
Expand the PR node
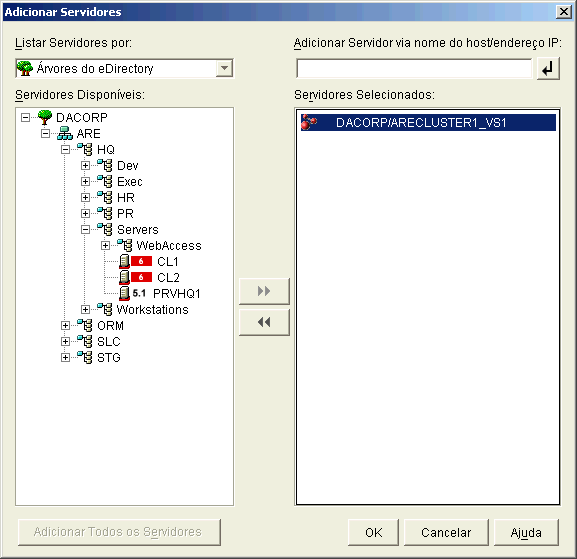[x=85, y=213]
